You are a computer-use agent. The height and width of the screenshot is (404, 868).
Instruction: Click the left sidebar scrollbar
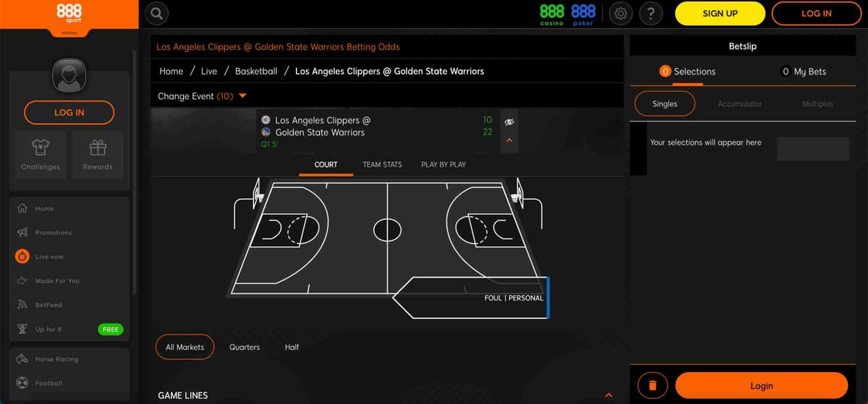pyautogui.click(x=134, y=173)
